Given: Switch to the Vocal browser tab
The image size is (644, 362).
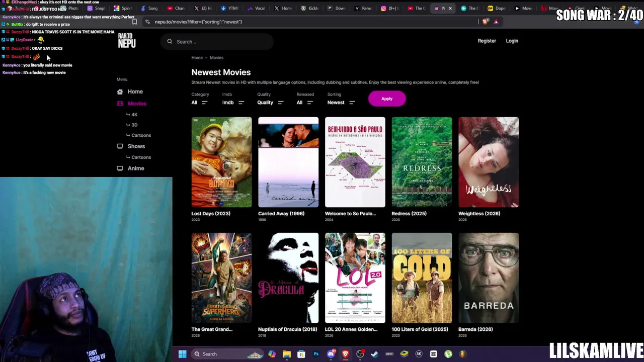Looking at the screenshot, I should [x=256, y=8].
